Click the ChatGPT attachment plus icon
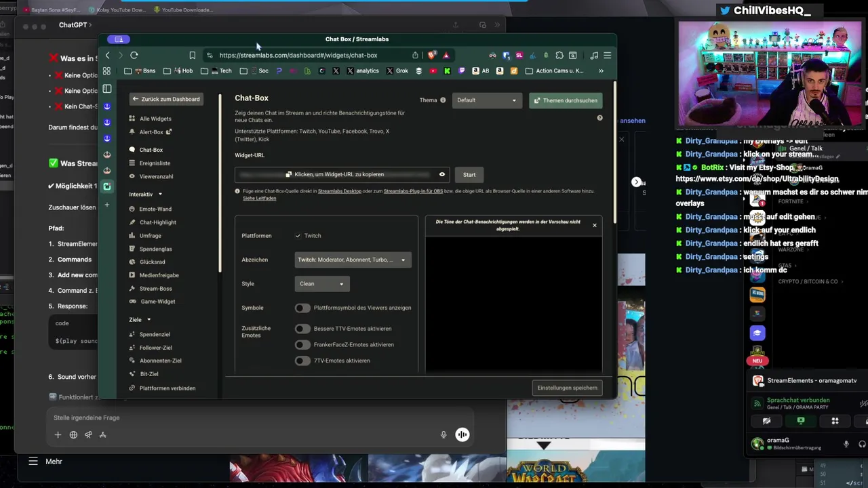Viewport: 868px width, 488px height. 58,435
